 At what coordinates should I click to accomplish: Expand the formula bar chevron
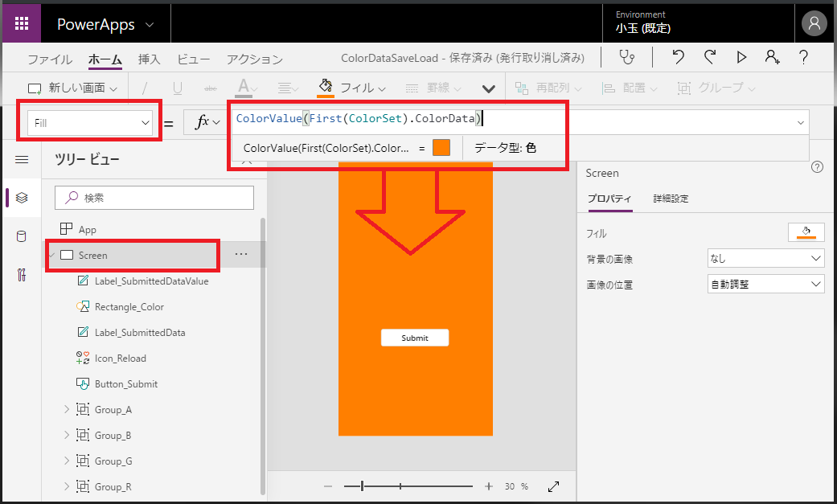click(801, 123)
